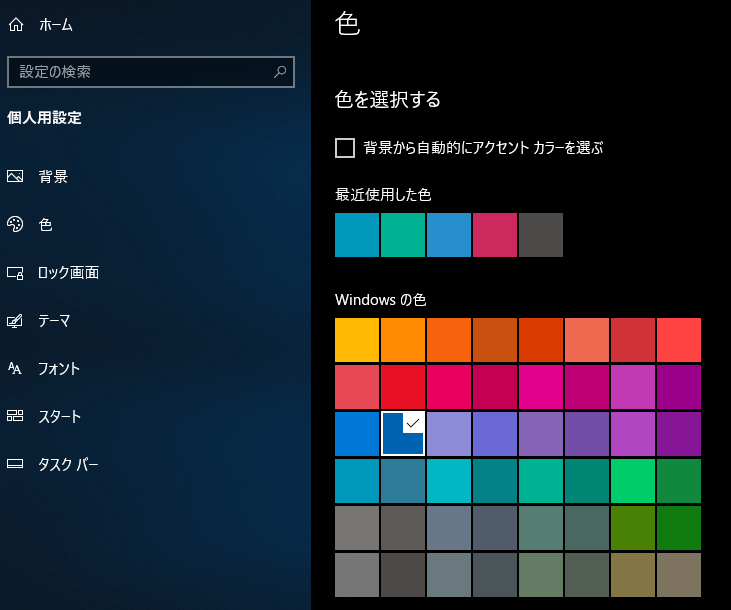731x610 pixels.
Task: Choose the dark green swatch, last in the fifth row
Action: 679,528
